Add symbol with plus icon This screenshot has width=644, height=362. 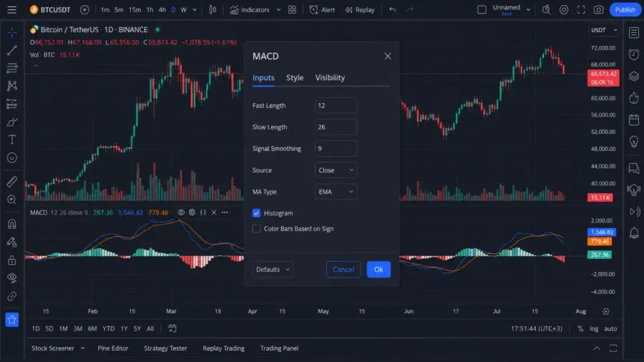84,9
